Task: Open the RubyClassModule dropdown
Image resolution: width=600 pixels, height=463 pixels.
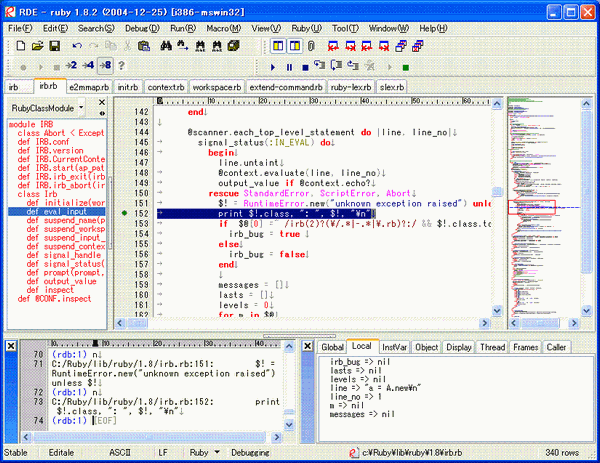Action: tap(81, 108)
